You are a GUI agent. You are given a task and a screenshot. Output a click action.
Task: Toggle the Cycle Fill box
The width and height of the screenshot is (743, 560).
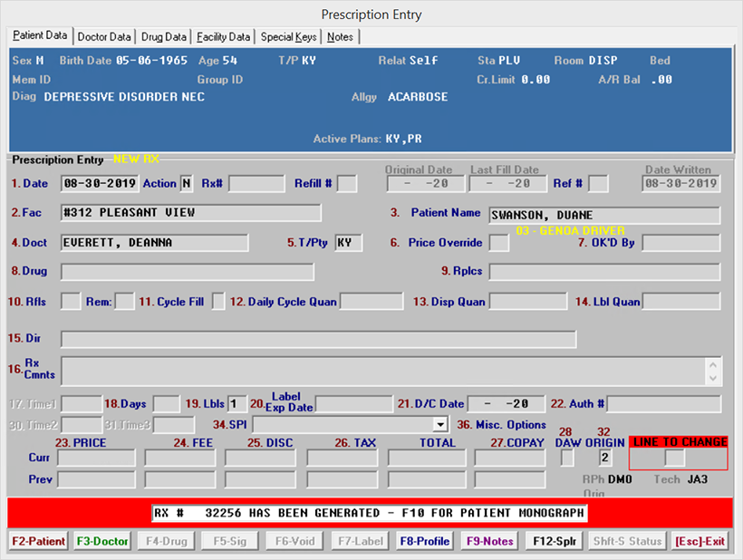[217, 302]
